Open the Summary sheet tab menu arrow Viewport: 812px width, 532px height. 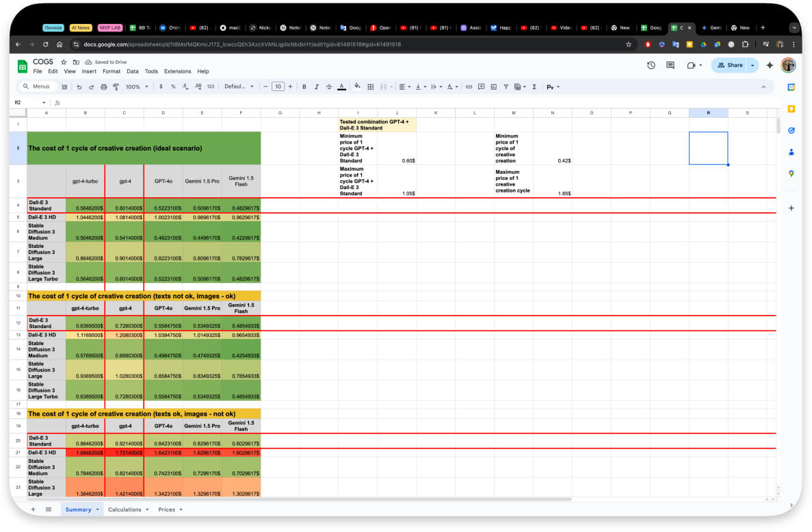coord(97,509)
